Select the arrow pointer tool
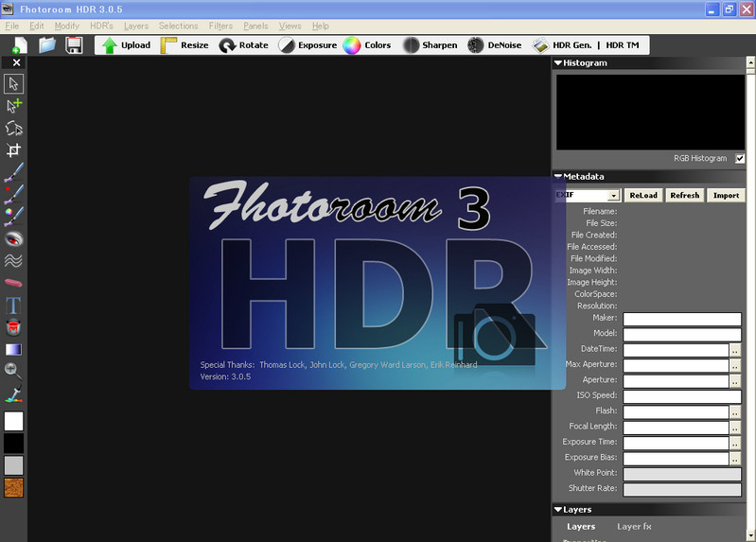The image size is (756, 542). click(x=13, y=84)
